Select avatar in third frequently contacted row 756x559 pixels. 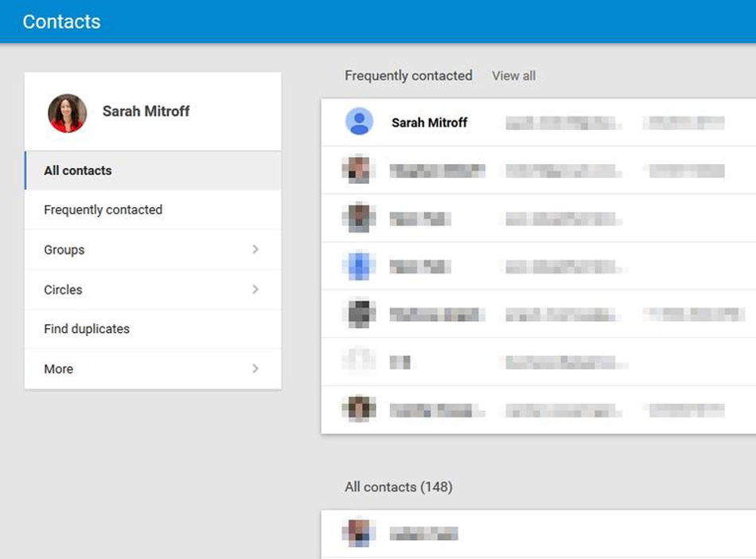coord(359,218)
